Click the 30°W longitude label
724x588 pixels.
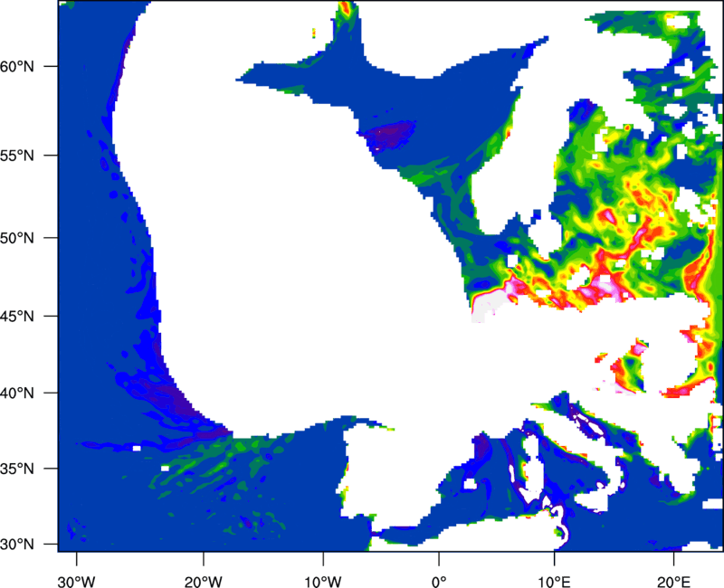click(77, 582)
